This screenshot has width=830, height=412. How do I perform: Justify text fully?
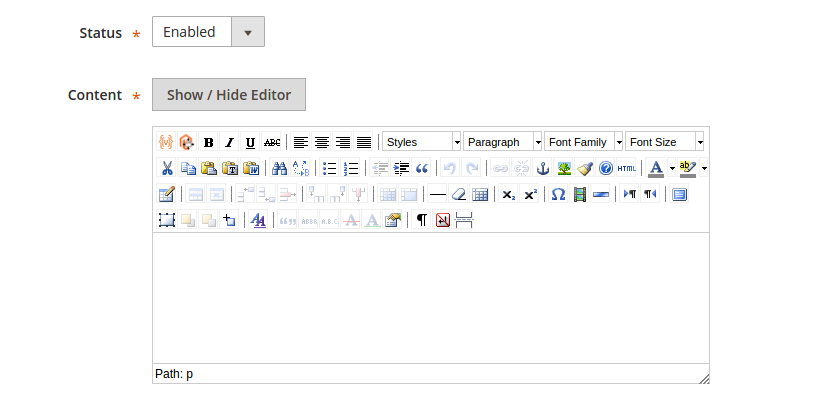(x=364, y=142)
